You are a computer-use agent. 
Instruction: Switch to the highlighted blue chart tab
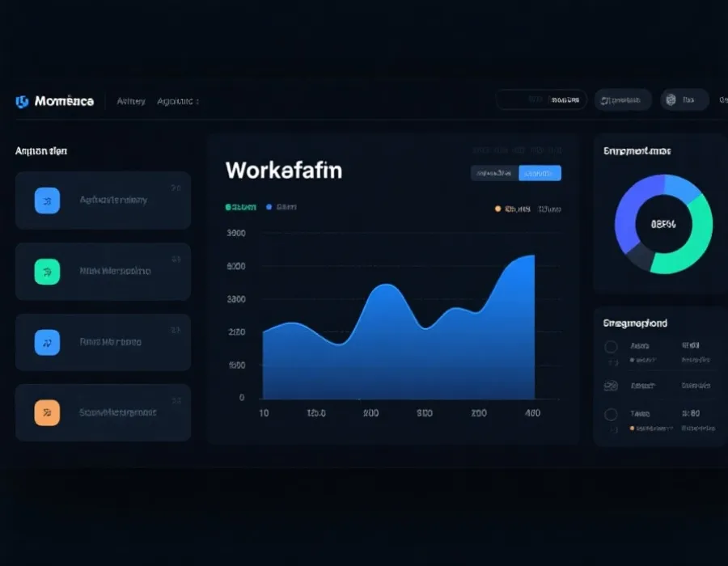[540, 173]
